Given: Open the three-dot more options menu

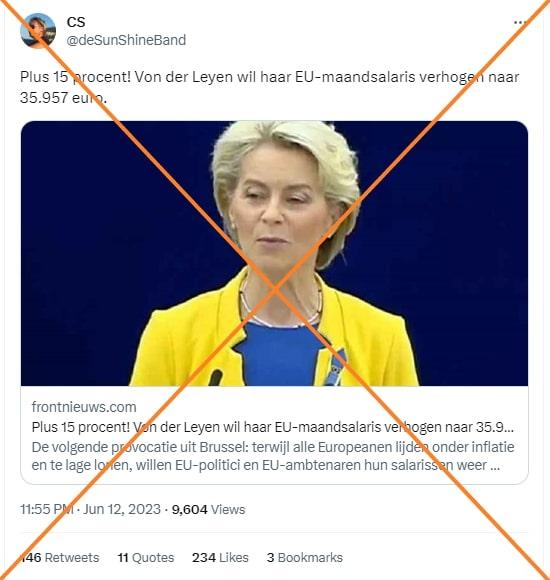Looking at the screenshot, I should pos(520,23).
